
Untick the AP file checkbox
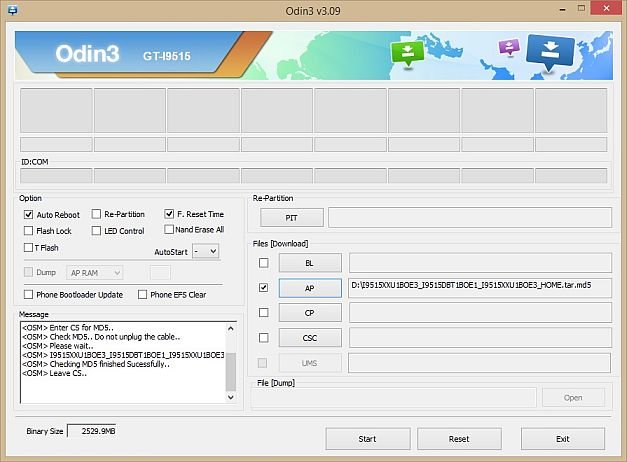pos(264,288)
